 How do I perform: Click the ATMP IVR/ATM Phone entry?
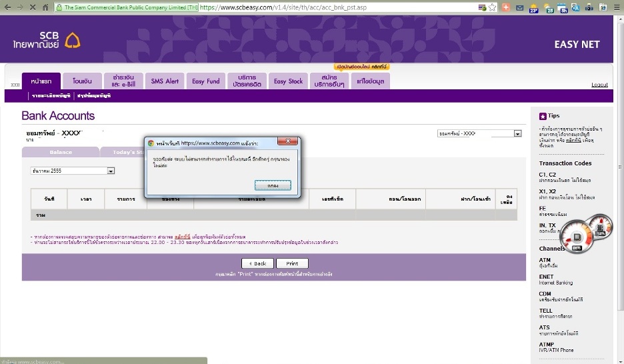click(557, 347)
